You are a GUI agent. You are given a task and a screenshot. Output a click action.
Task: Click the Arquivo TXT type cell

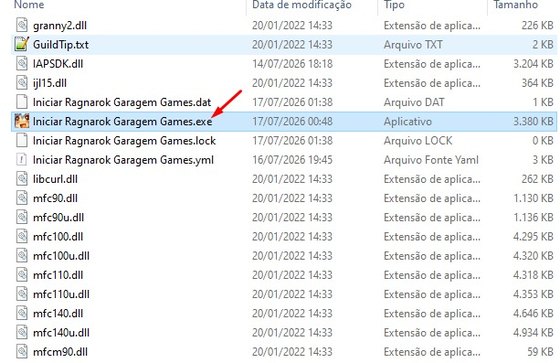[x=413, y=45]
